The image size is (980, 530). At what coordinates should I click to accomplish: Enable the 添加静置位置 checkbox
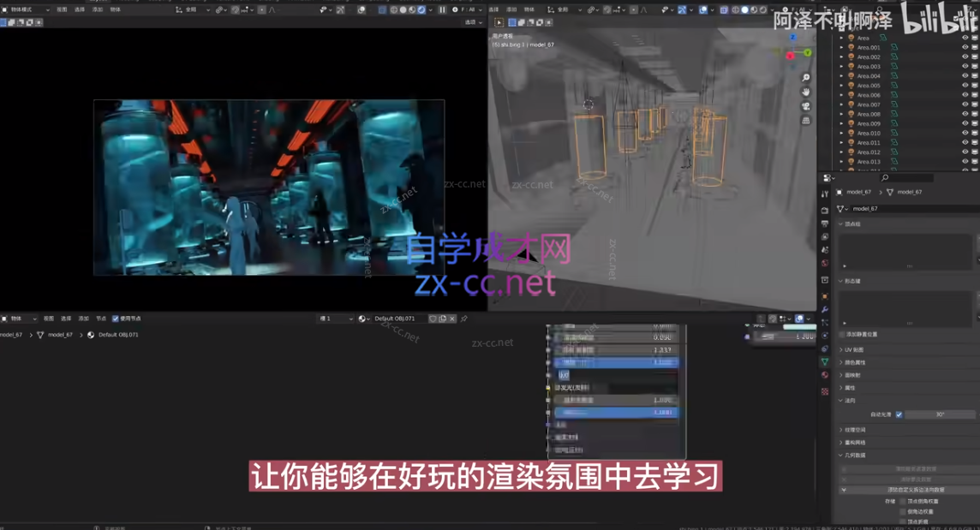(x=842, y=335)
